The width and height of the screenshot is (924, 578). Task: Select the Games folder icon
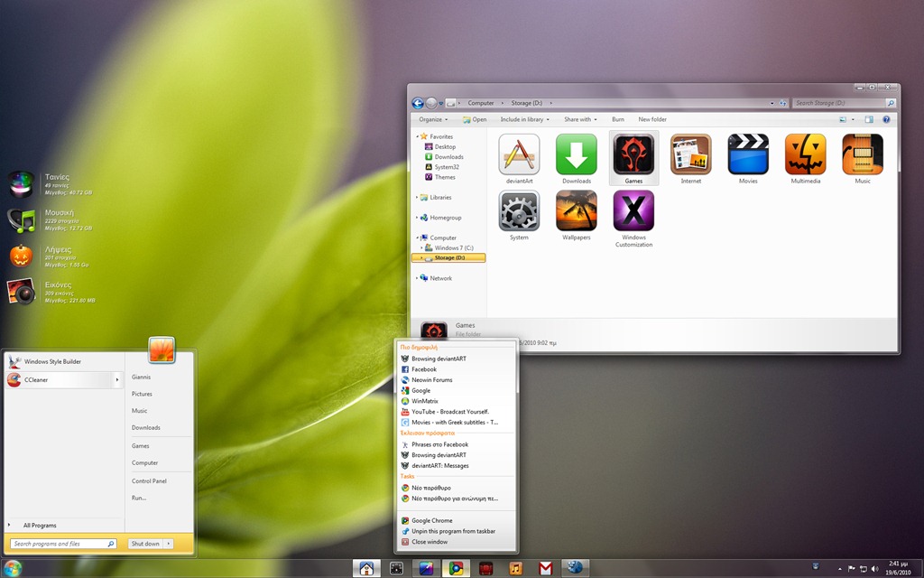(x=633, y=154)
